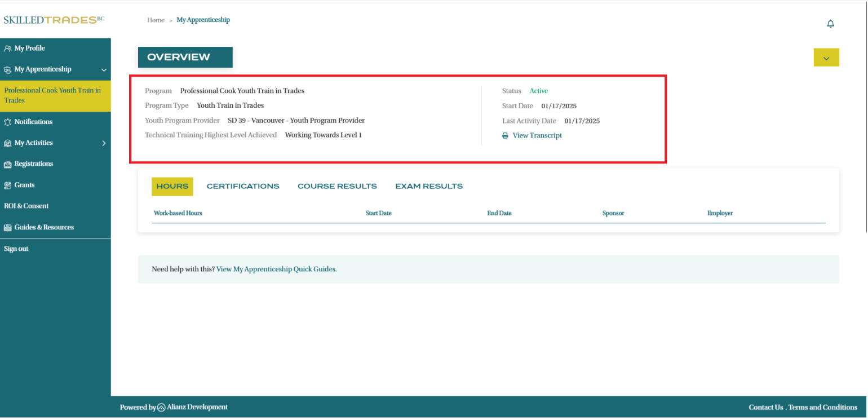Click the My Profile person icon
The image size is (868, 420).
[7, 48]
